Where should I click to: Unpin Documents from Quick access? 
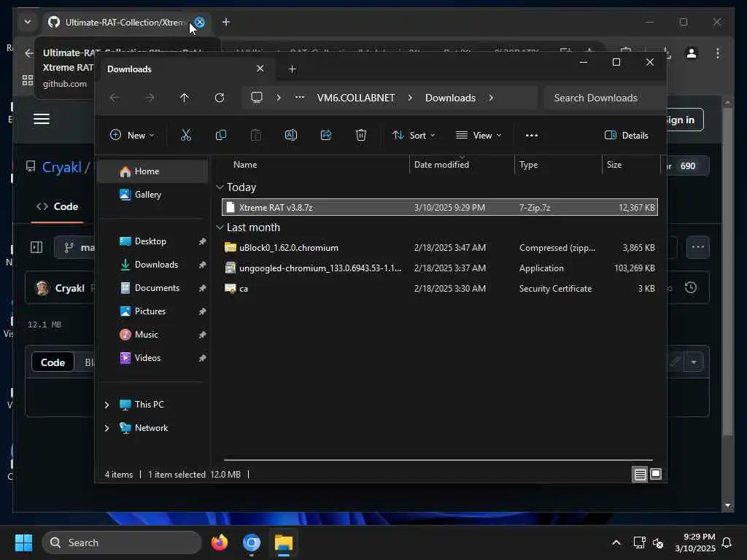point(202,288)
